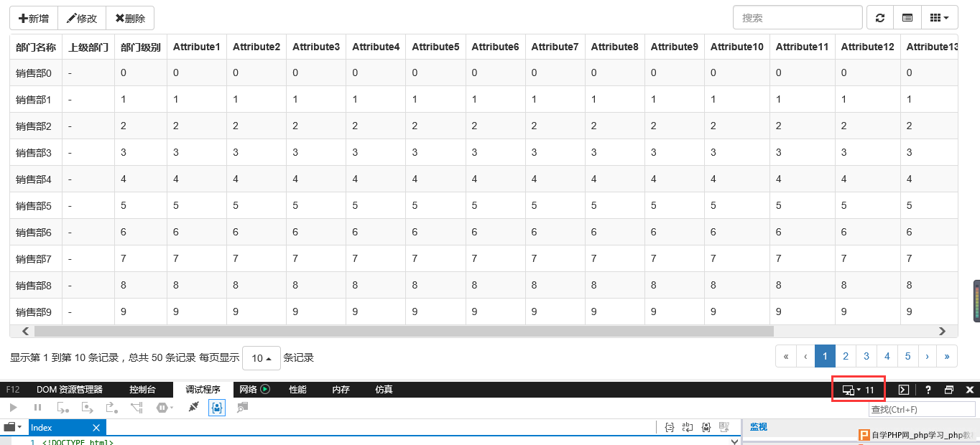The width and height of the screenshot is (980, 445).
Task: Open the columns visibility dropdown
Action: [939, 18]
